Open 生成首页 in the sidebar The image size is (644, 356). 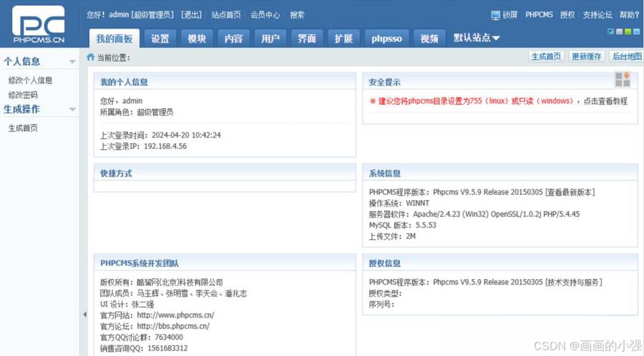click(23, 128)
